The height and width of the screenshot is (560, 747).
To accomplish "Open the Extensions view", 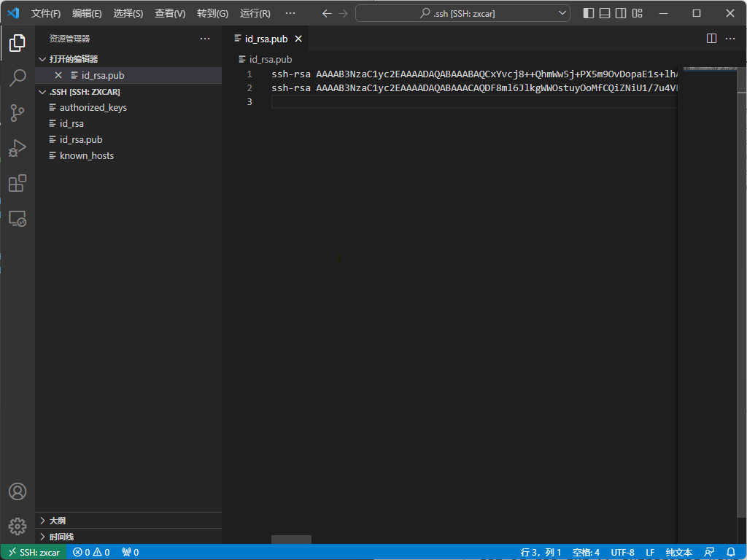I will pyautogui.click(x=18, y=183).
